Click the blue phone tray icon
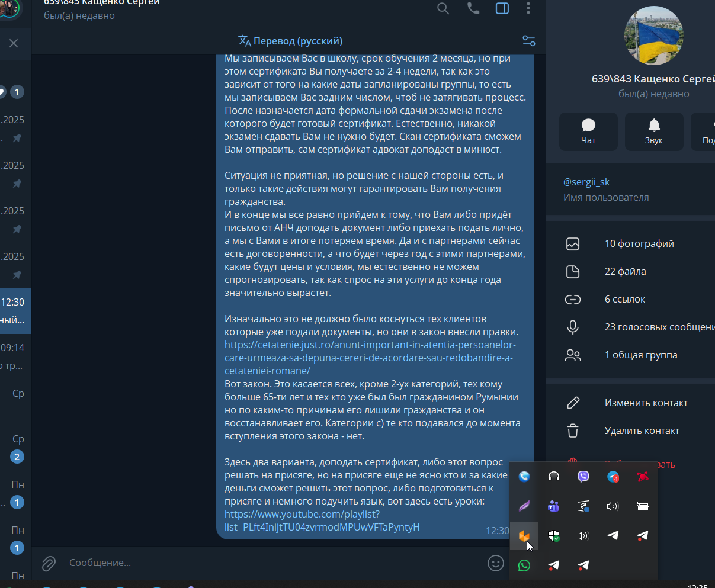The height and width of the screenshot is (588, 715). tap(524, 476)
